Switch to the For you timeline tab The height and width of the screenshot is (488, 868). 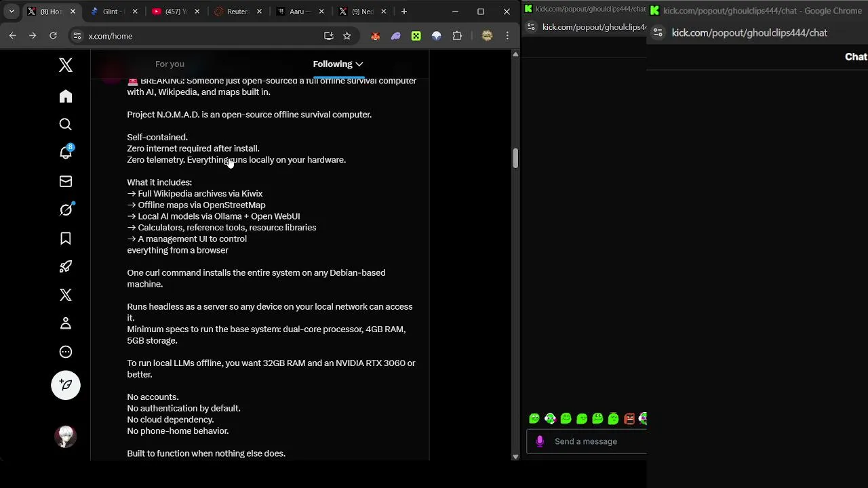pyautogui.click(x=170, y=64)
